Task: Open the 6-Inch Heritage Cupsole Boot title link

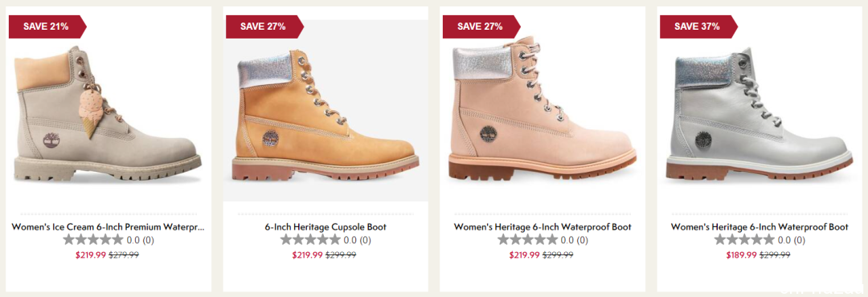Action: point(325,226)
